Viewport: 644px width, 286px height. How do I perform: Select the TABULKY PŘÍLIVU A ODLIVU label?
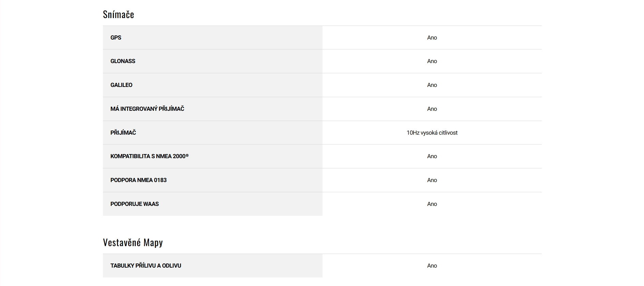pos(146,266)
